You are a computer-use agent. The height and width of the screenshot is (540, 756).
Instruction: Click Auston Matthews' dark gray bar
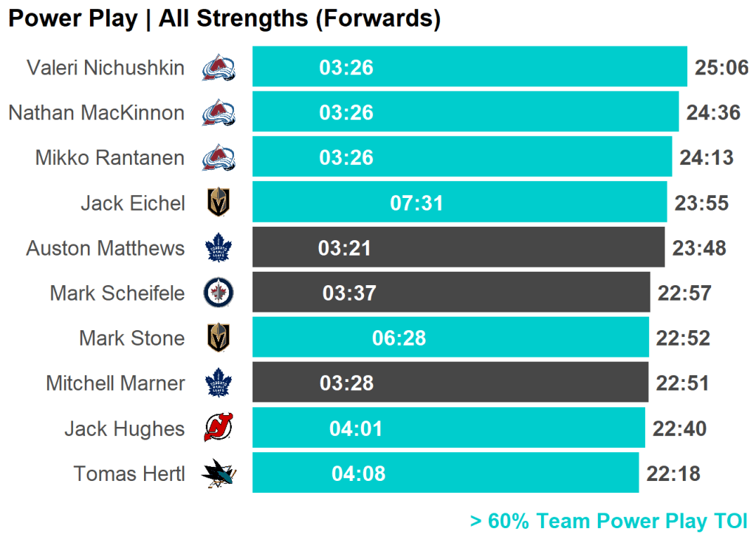coord(458,247)
